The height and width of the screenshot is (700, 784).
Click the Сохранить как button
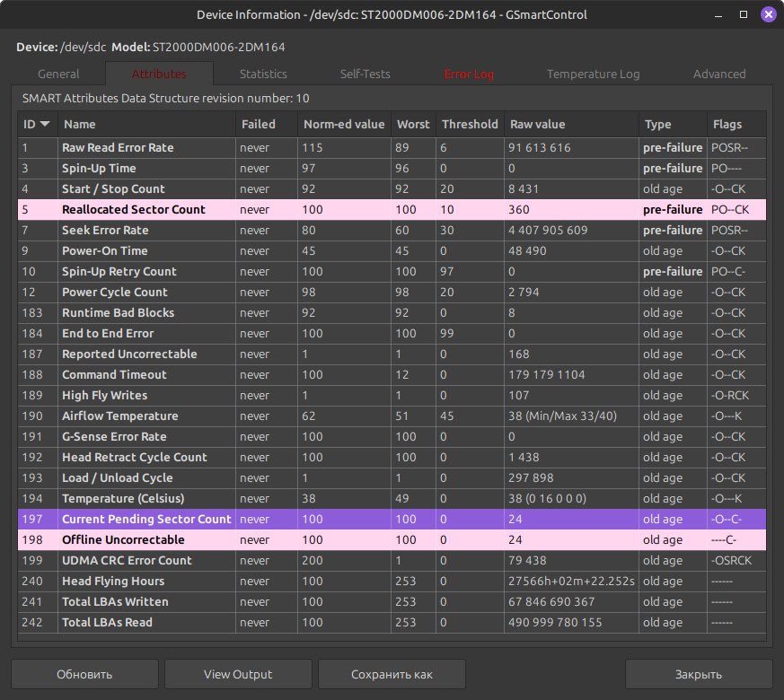(392, 674)
